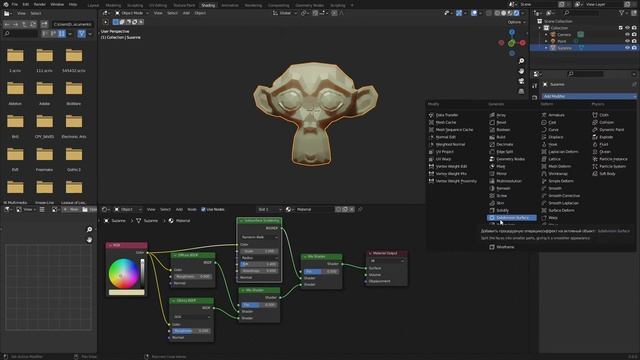640x360 pixels.
Task: Click the Cloth physics icon
Action: pyautogui.click(x=595, y=115)
